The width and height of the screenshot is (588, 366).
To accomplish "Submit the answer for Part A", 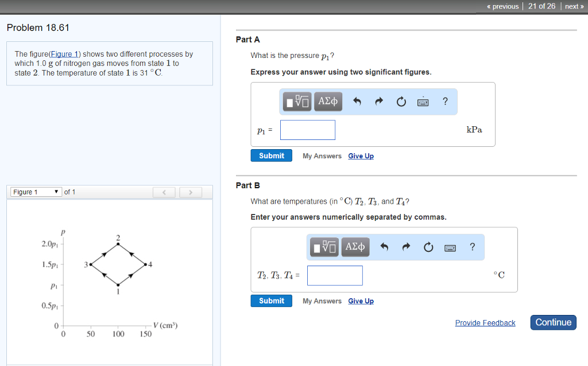I will [271, 155].
